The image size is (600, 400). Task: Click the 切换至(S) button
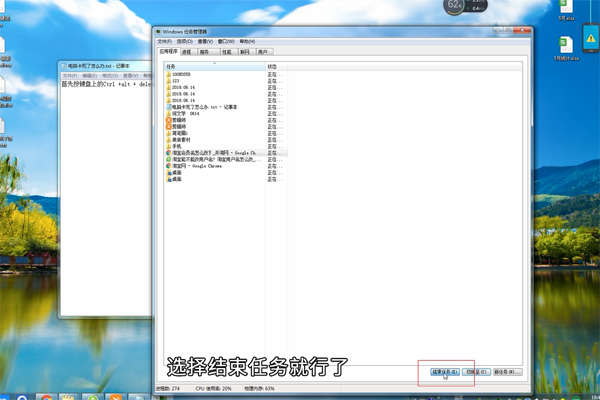pos(476,372)
